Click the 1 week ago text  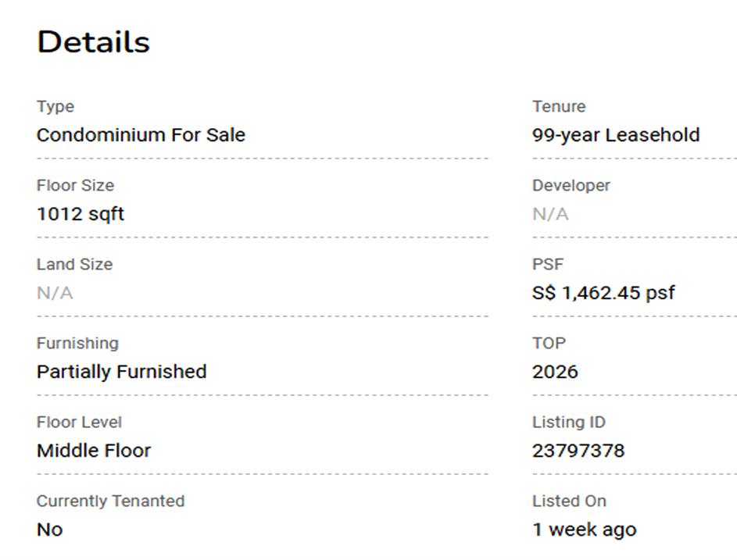584,530
